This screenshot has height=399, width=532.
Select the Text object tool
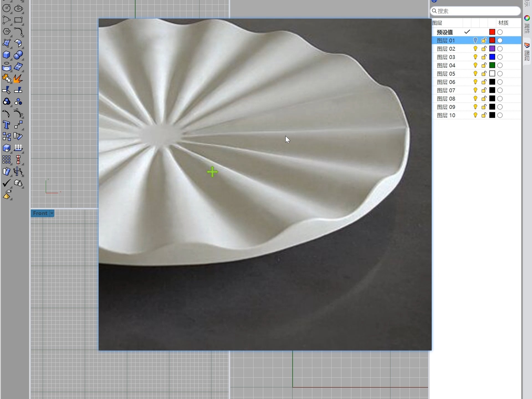pos(6,125)
